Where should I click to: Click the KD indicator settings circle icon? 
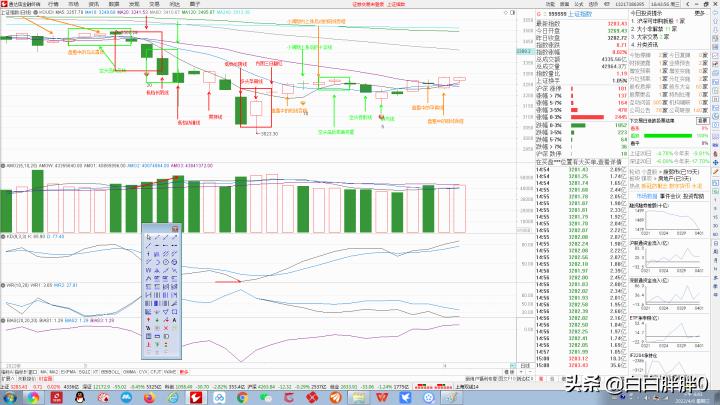[x=3, y=236]
